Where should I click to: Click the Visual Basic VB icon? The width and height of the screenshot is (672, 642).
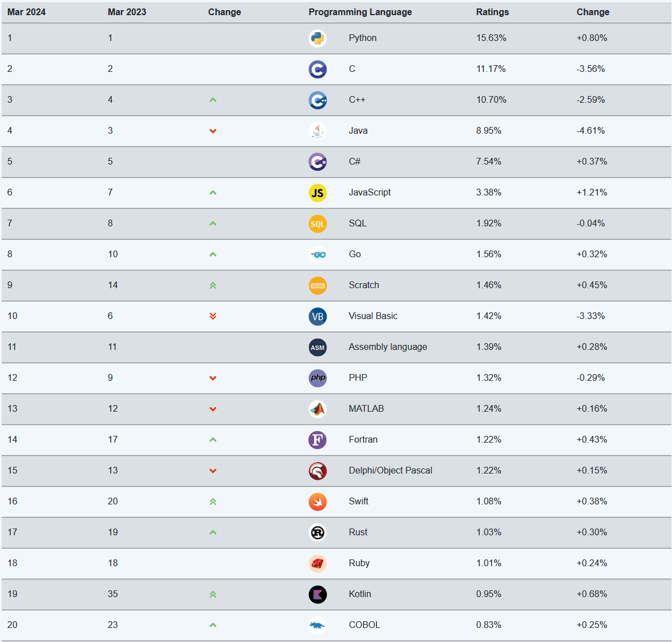point(317,316)
